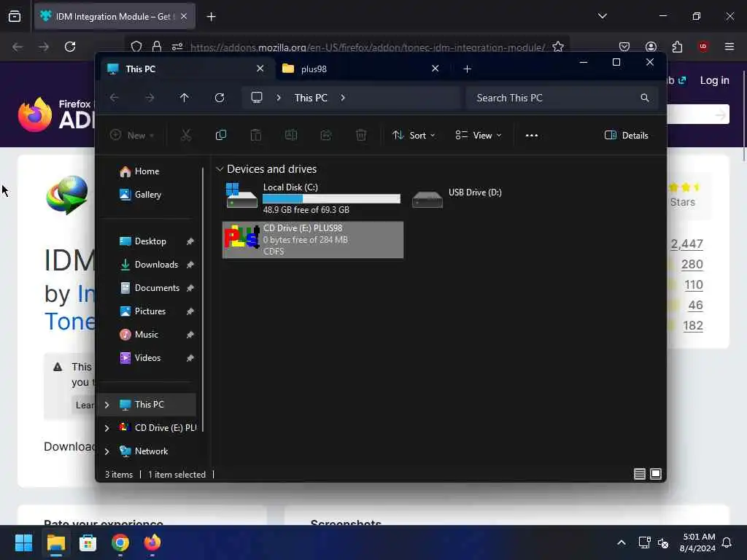Open the Sort dropdown
The width and height of the screenshot is (747, 560).
click(x=414, y=135)
